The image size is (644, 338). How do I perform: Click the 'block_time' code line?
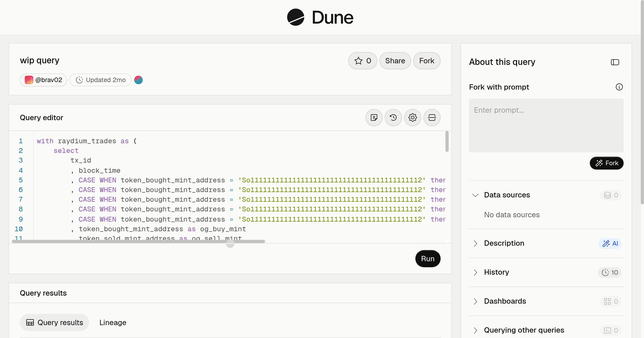[x=99, y=171]
